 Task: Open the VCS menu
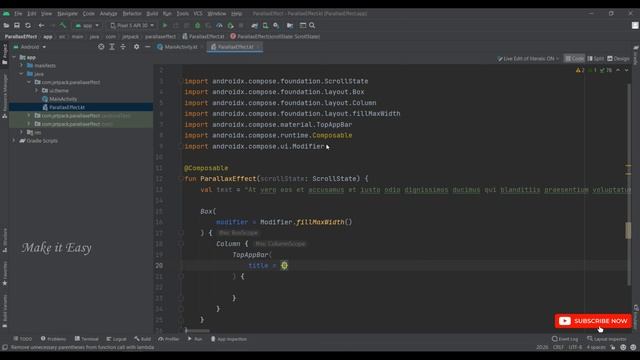click(x=198, y=13)
